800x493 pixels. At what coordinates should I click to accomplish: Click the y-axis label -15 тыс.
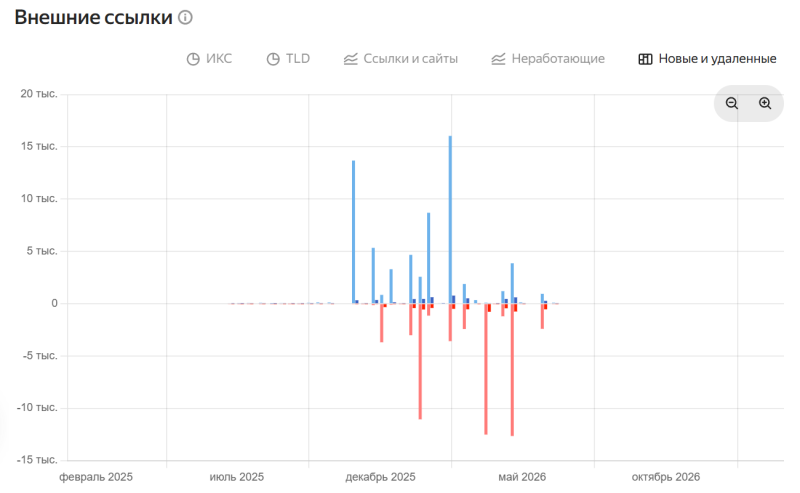[37, 460]
